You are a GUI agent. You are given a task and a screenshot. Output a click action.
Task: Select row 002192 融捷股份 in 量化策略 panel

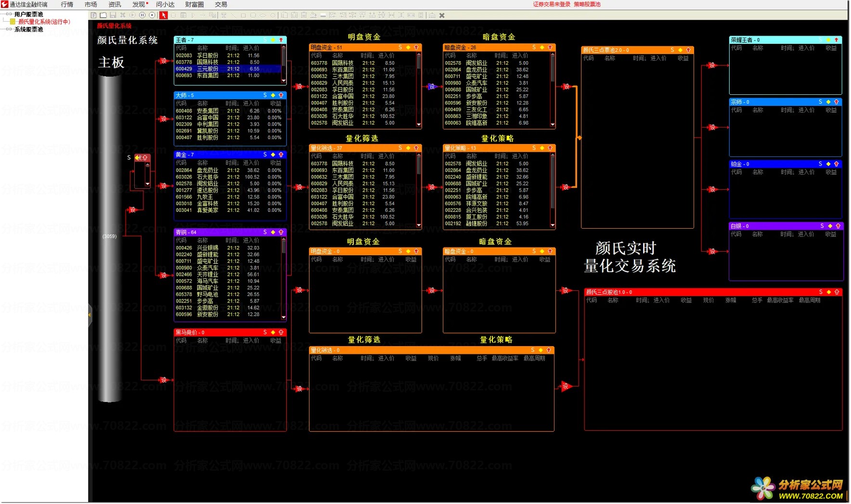(497, 223)
